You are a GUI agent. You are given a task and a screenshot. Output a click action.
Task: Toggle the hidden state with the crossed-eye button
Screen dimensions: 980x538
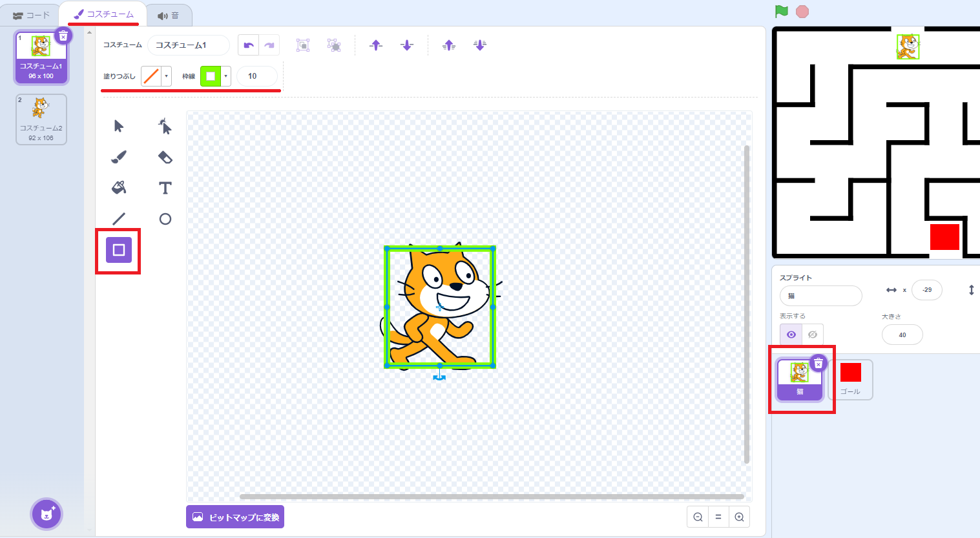[x=813, y=334]
